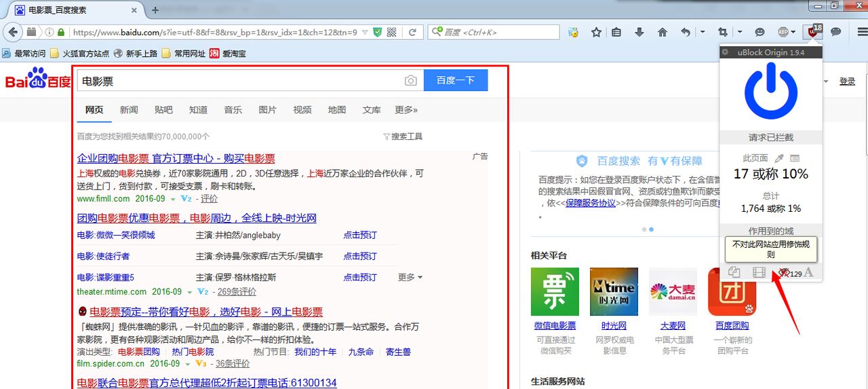This screenshot has width=868, height=389.
Task: Open 爱淘宝 bookmark
Action: pyautogui.click(x=229, y=53)
